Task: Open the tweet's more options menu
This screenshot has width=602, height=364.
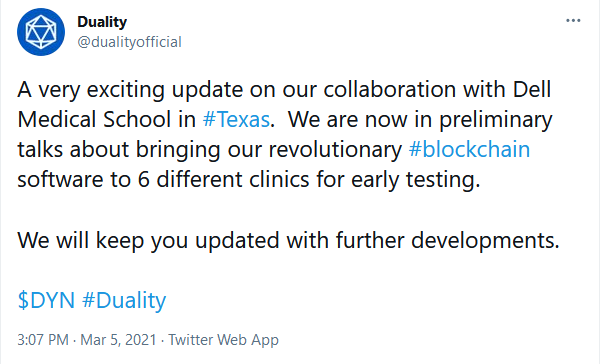Action: point(573,20)
